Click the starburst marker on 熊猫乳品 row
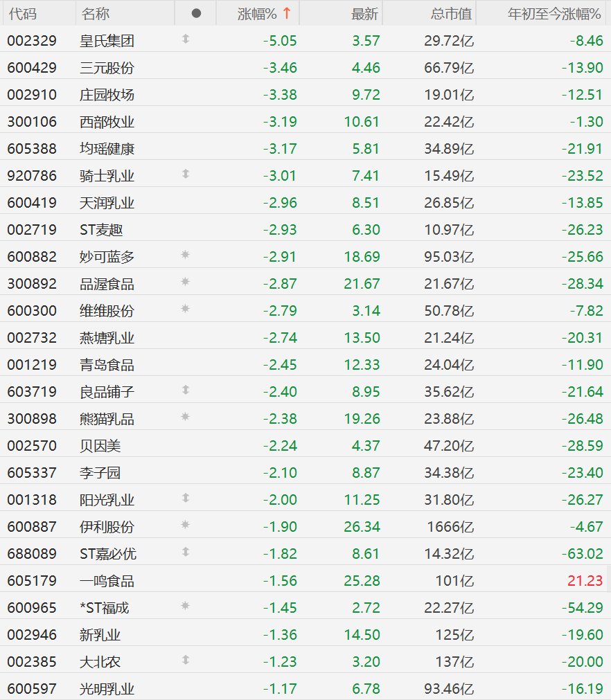This screenshot has height=700, width=611. coord(186,417)
